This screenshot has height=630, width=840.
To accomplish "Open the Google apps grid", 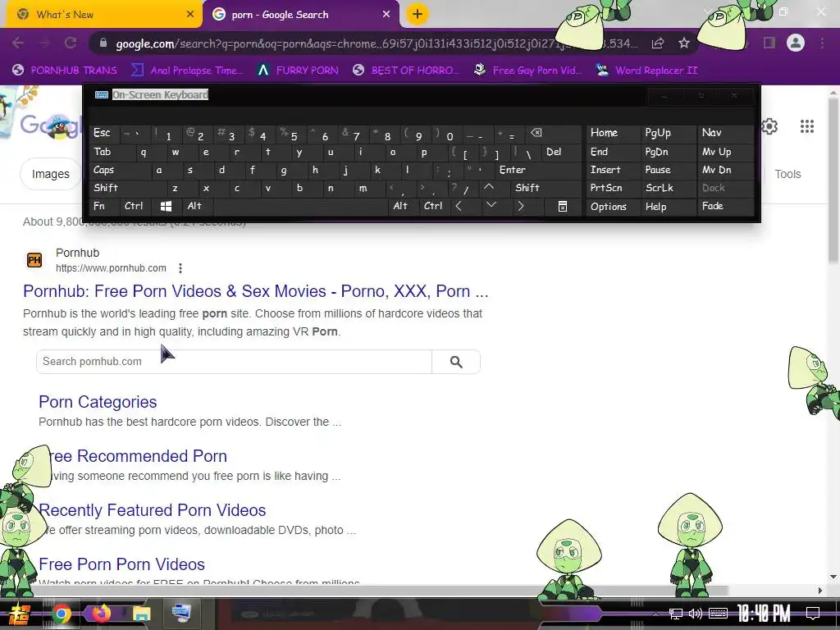I will (x=807, y=126).
